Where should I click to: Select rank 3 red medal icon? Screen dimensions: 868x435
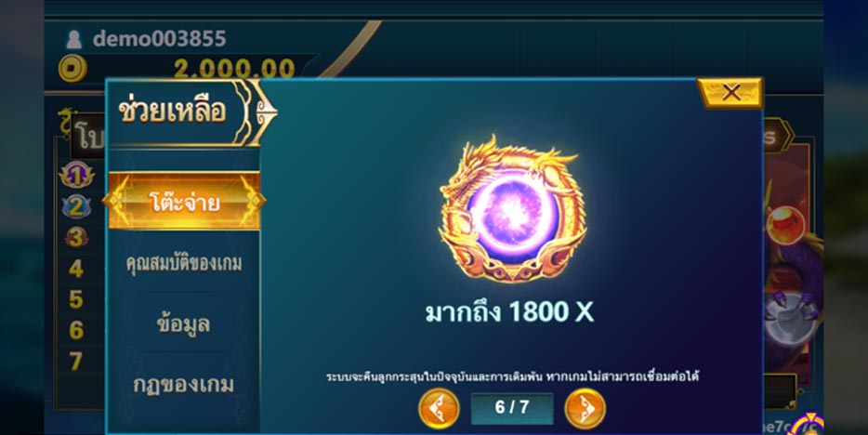[x=76, y=237]
